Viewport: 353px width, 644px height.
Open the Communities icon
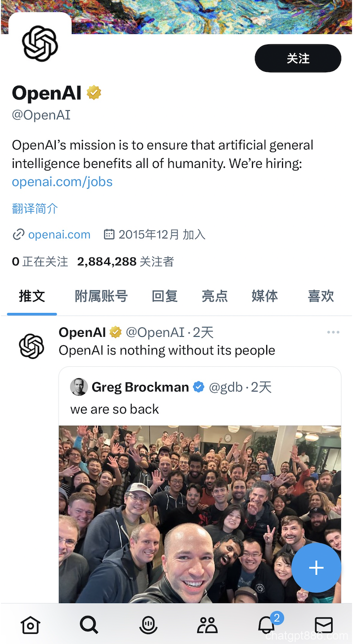pos(207,625)
